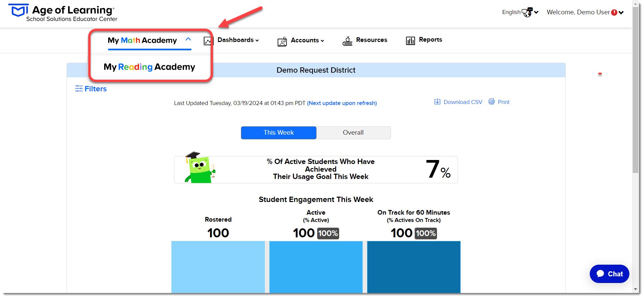
Task: Click Next update upon refresh link
Action: (342, 103)
